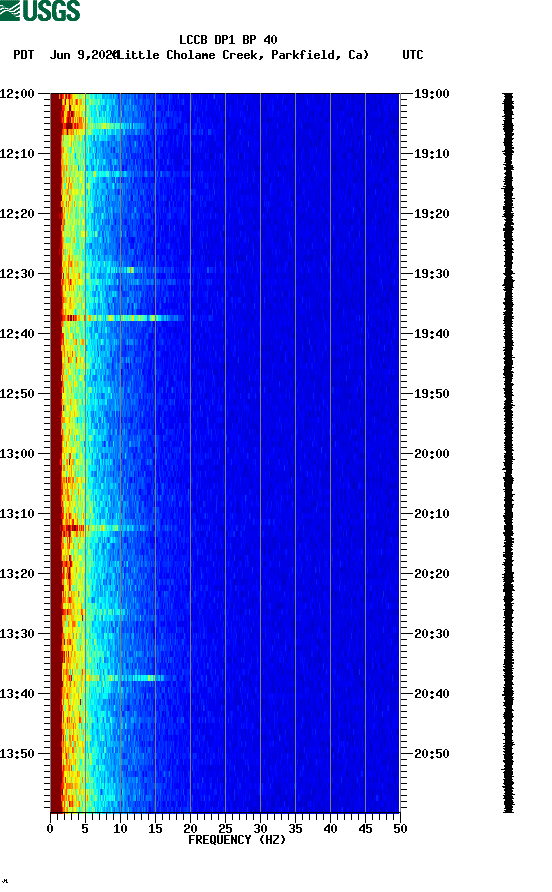Image resolution: width=552 pixels, height=892 pixels.
Task: Click the 35 Hz frequency tick label
Action: click(x=295, y=829)
